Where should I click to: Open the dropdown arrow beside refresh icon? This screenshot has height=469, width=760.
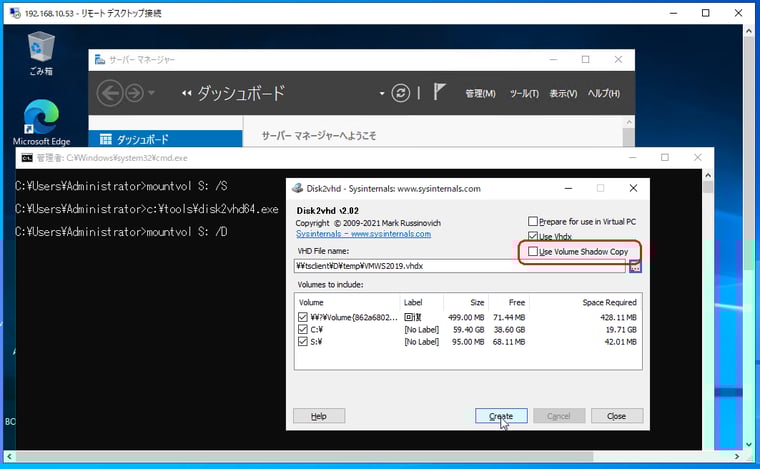point(382,94)
